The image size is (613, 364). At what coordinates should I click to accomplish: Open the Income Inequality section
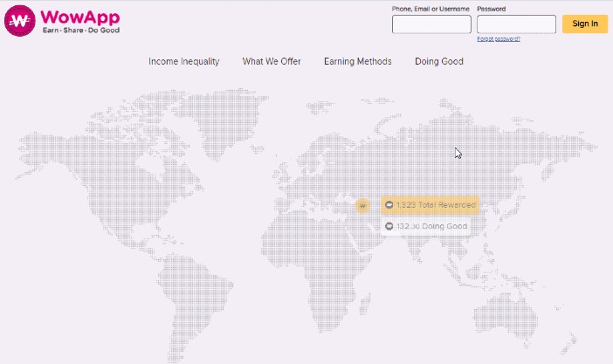pyautogui.click(x=183, y=61)
